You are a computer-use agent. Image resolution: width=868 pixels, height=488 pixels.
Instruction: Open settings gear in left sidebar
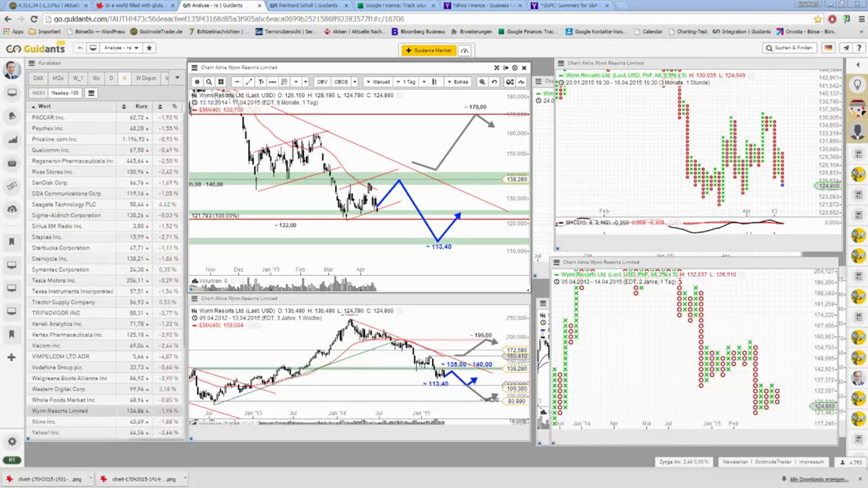pyautogui.click(x=12, y=441)
